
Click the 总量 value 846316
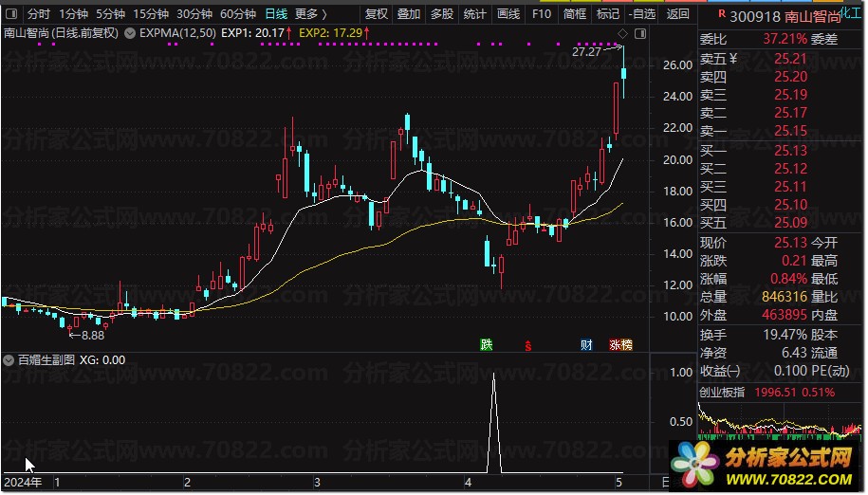(x=785, y=297)
